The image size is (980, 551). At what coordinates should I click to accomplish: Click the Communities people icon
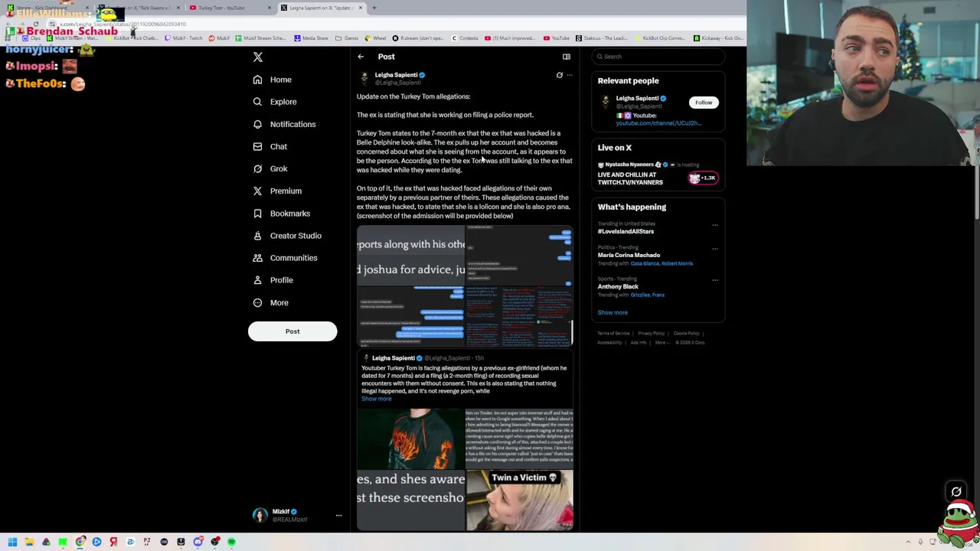pyautogui.click(x=258, y=258)
